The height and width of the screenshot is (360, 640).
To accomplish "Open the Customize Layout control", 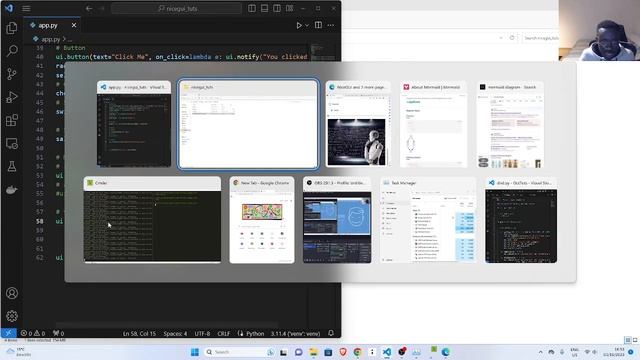I will [289, 8].
